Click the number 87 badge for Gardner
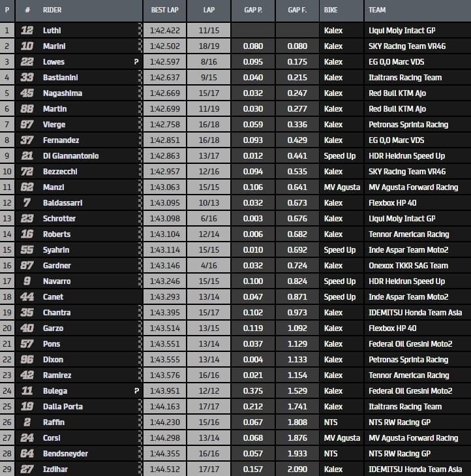 pos(27,266)
